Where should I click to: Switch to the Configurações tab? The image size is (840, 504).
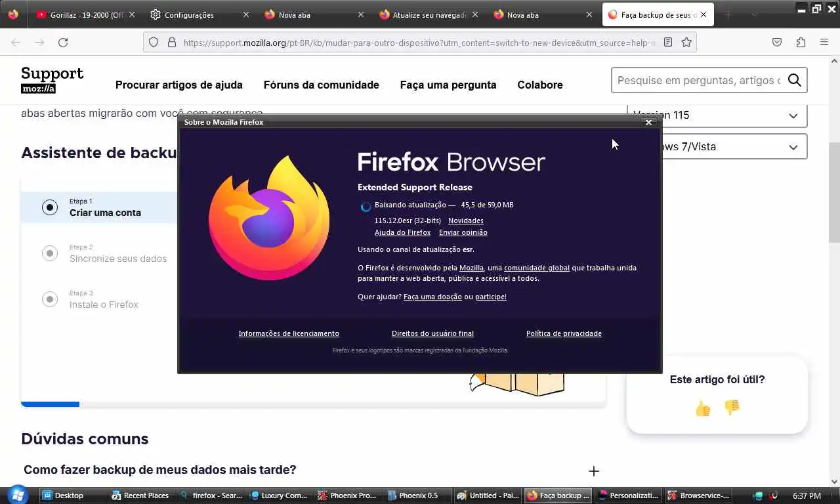(x=200, y=14)
